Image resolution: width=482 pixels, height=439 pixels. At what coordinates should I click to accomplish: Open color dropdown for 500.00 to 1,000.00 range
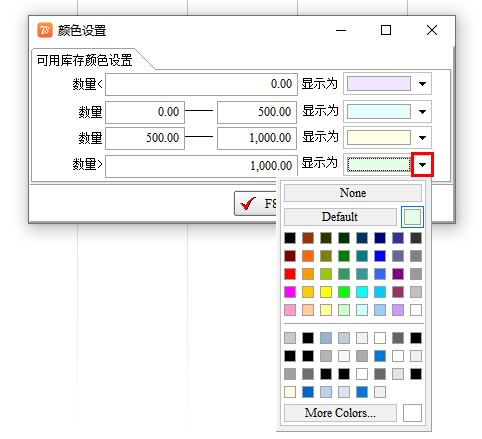click(x=422, y=138)
